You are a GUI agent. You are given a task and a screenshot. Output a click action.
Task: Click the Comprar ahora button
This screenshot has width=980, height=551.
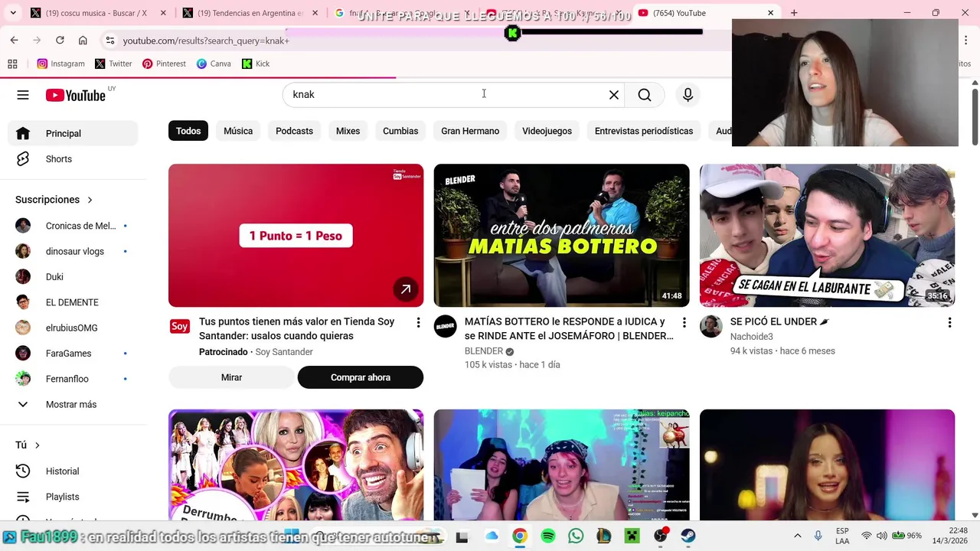[361, 377]
